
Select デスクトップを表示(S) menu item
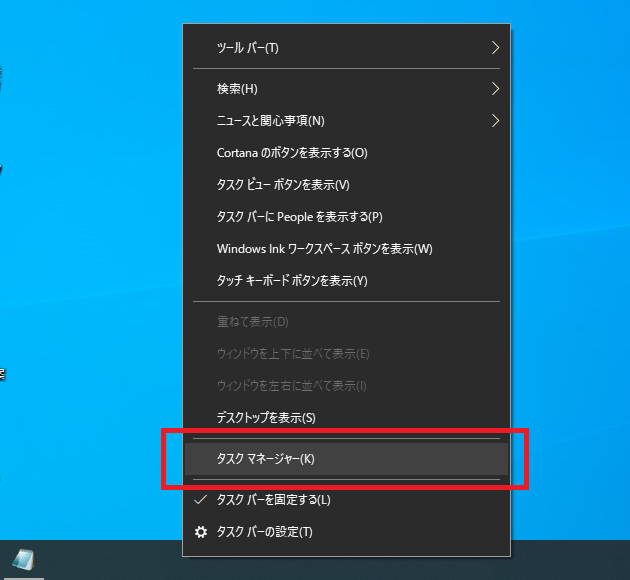tap(346, 418)
